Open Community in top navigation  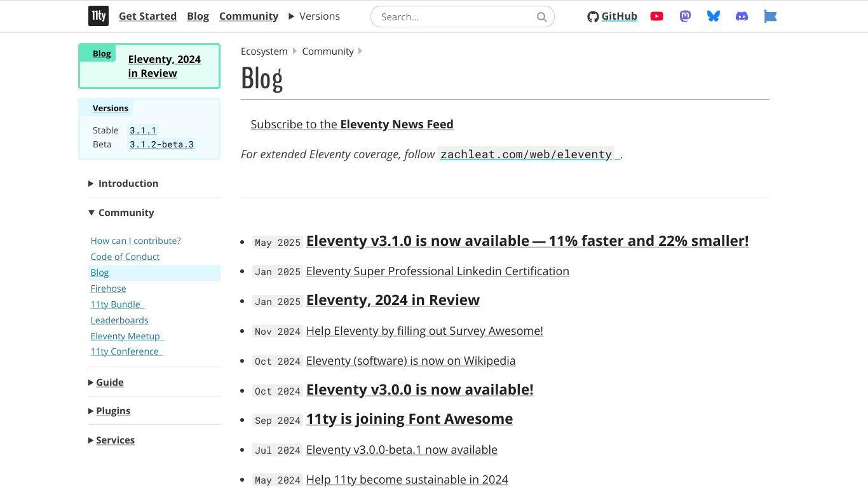(x=248, y=16)
